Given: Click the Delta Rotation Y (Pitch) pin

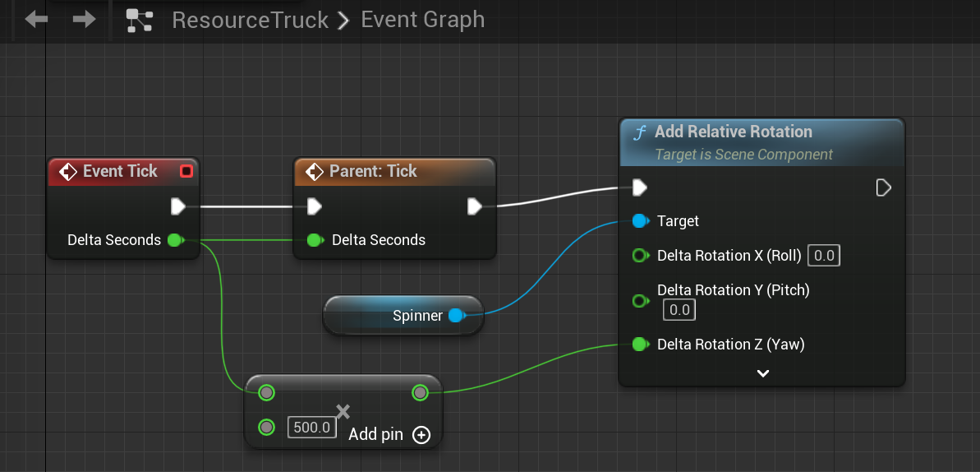Looking at the screenshot, I should point(640,301).
